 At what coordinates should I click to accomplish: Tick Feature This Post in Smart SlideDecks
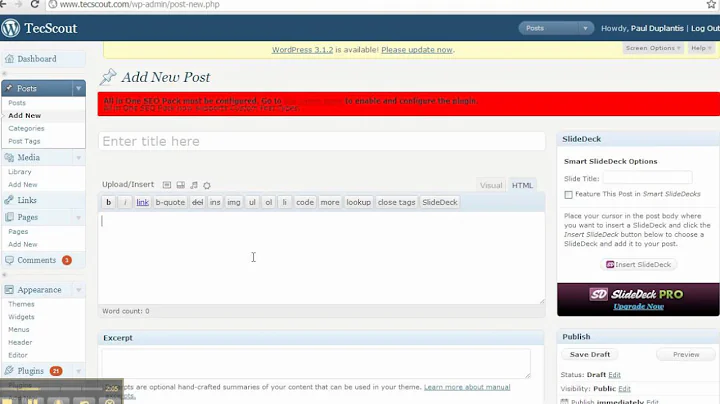click(568, 195)
